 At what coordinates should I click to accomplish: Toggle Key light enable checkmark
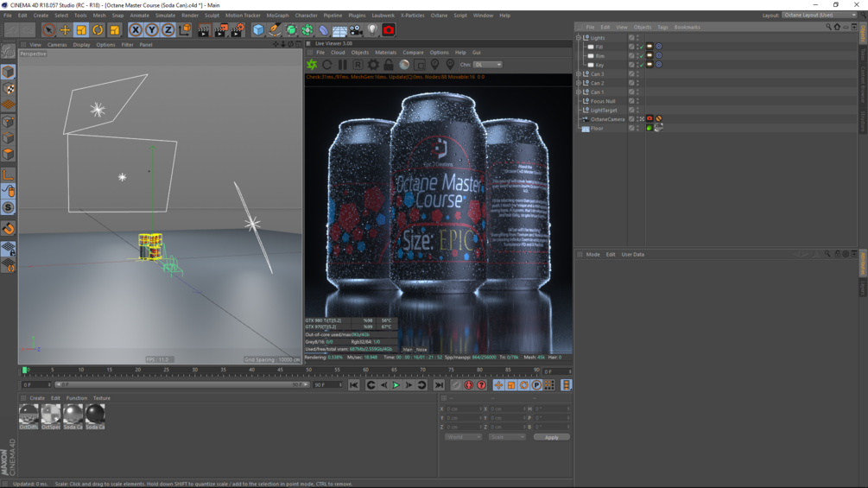click(642, 65)
